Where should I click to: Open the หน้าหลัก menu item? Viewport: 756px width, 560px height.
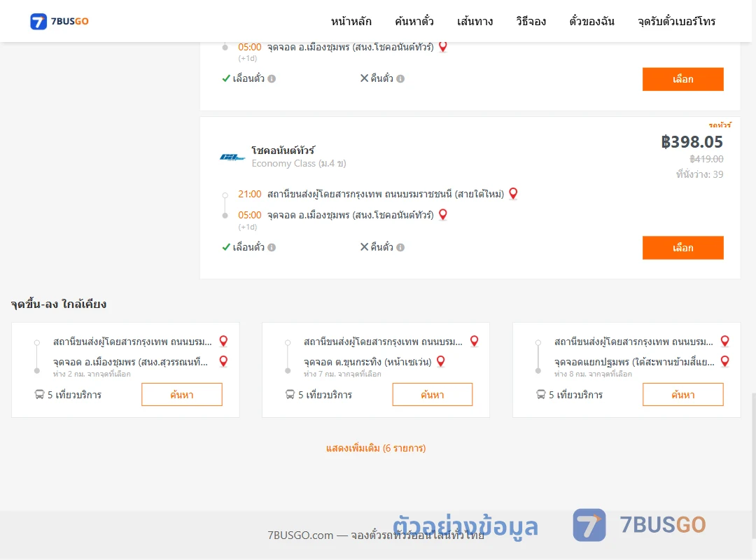(351, 21)
